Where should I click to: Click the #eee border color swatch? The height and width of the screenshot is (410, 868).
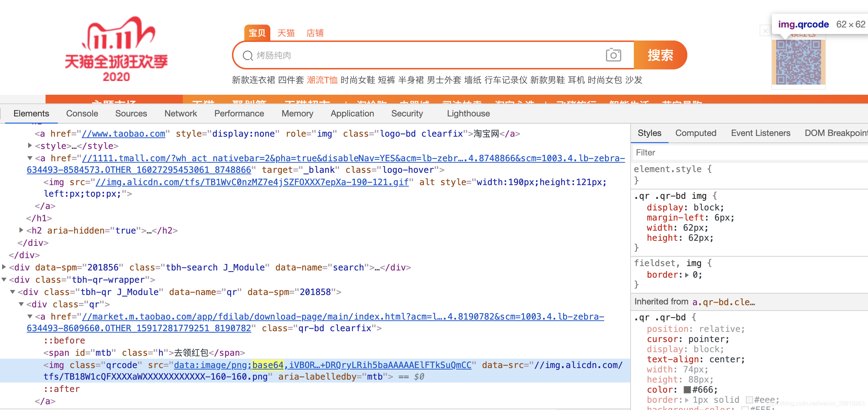(x=749, y=400)
